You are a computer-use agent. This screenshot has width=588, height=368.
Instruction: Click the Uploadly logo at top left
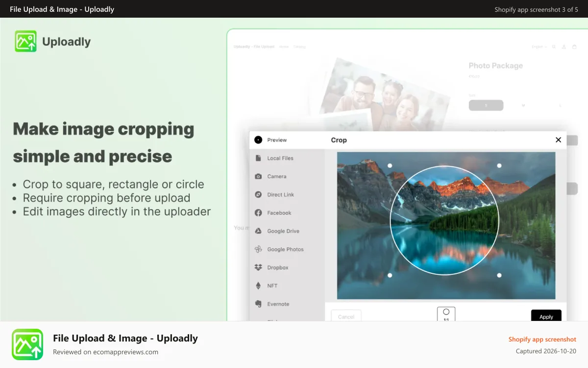[53, 42]
